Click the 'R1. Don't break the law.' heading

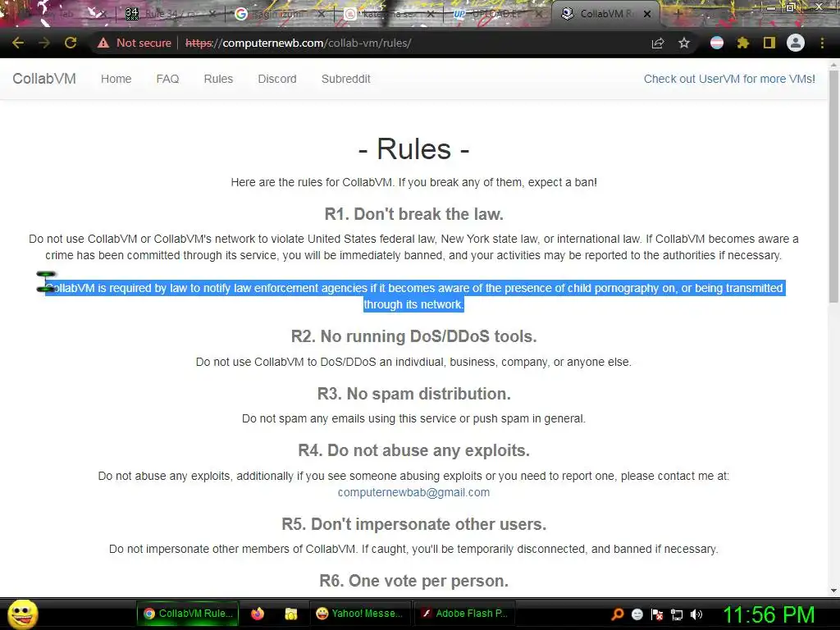coord(413,214)
